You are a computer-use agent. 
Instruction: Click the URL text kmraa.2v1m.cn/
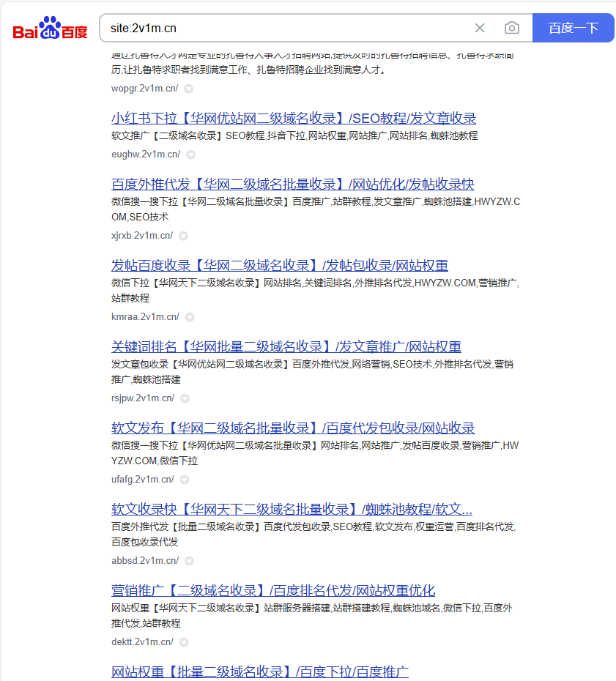pyautogui.click(x=145, y=317)
